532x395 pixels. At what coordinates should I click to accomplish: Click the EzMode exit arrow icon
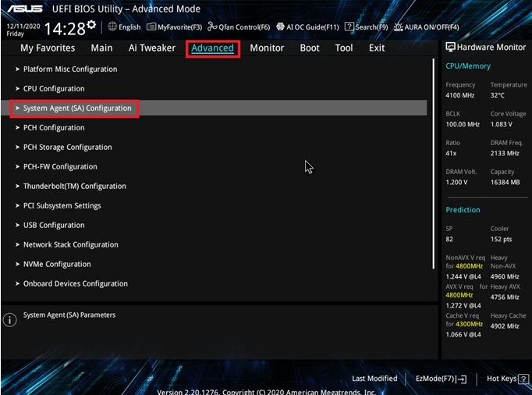[462, 379]
